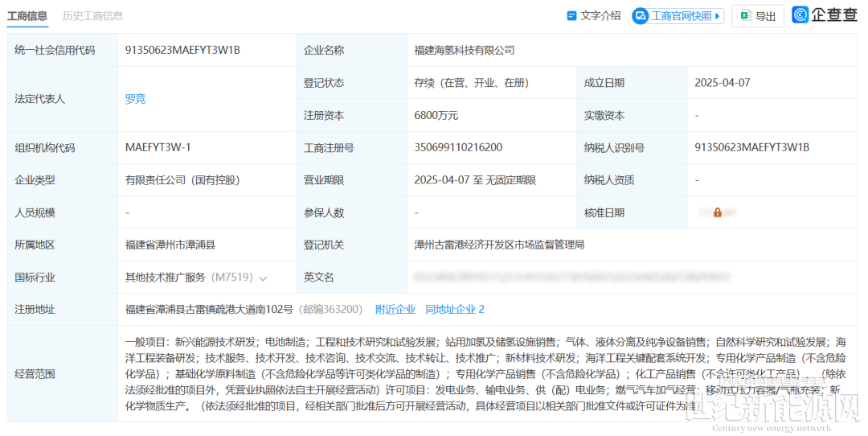Click the 经营范围 label cell

[x=62, y=374]
